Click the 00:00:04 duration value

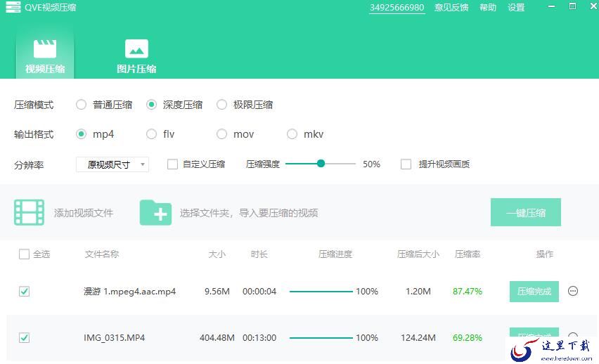click(x=259, y=292)
